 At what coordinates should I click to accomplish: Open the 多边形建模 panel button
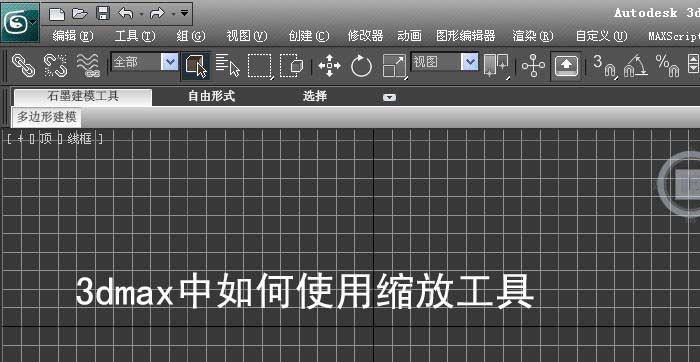[46, 117]
